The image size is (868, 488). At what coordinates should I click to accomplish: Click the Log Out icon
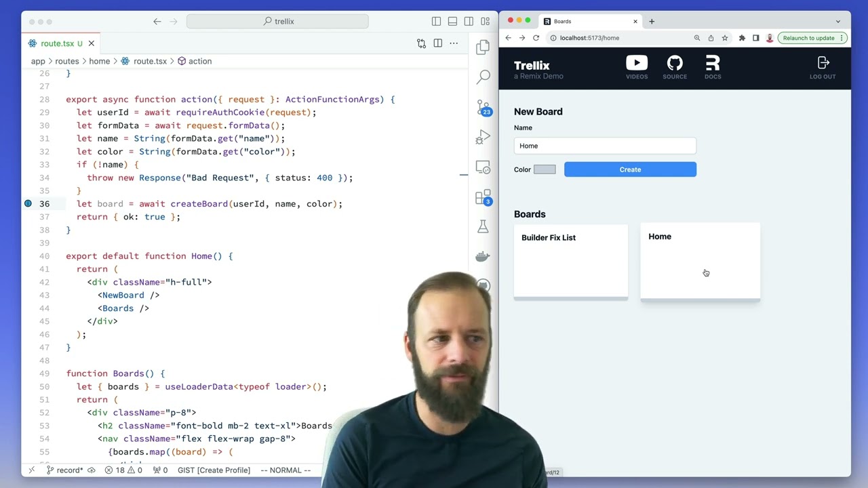click(x=823, y=68)
